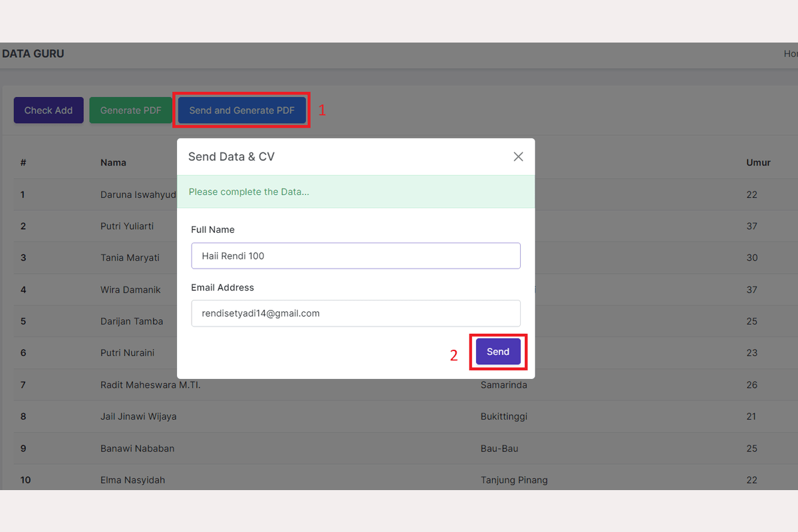The height and width of the screenshot is (532, 798).
Task: Click the Check Add button
Action: pos(49,110)
